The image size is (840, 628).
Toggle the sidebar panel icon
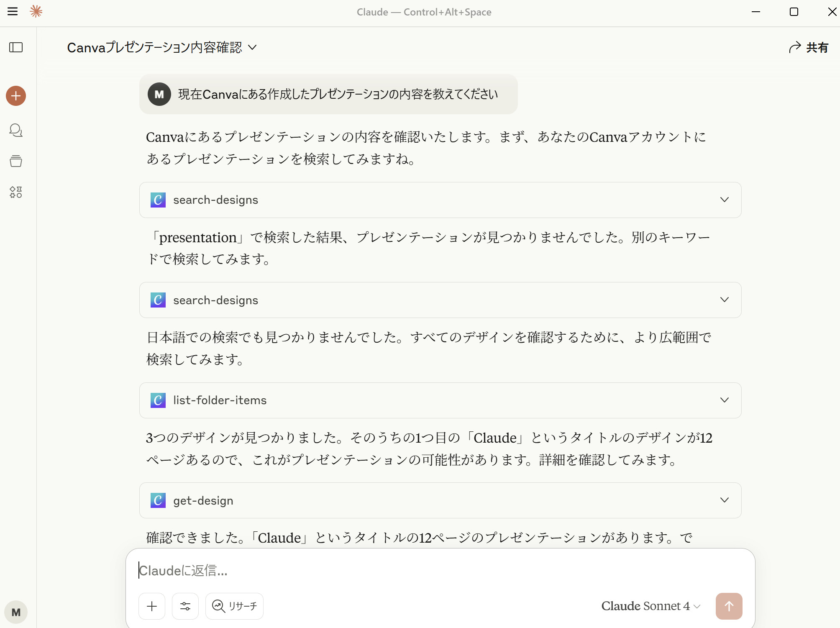16,47
